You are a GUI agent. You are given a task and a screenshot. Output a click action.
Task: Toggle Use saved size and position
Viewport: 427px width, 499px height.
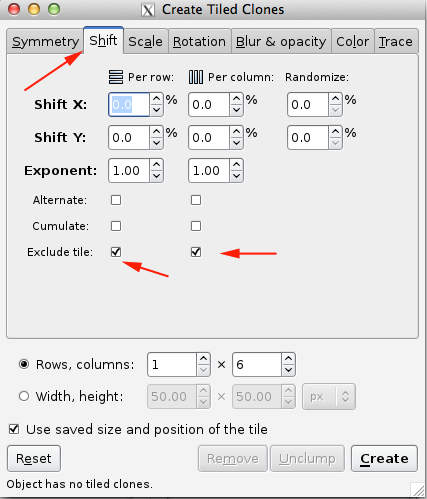(x=14, y=429)
